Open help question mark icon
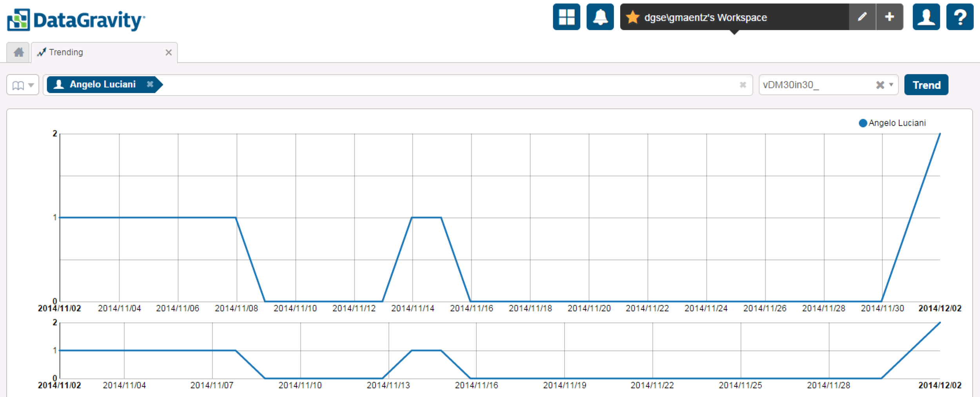This screenshot has width=980, height=397. [960, 17]
